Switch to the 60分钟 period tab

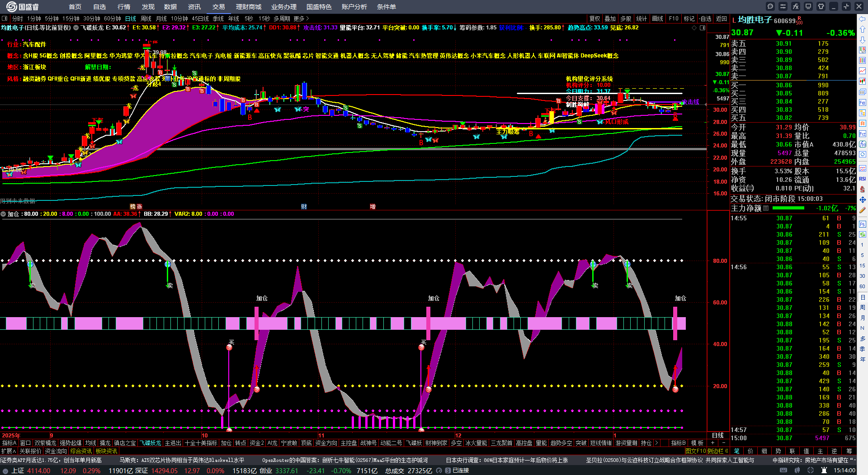(113, 19)
